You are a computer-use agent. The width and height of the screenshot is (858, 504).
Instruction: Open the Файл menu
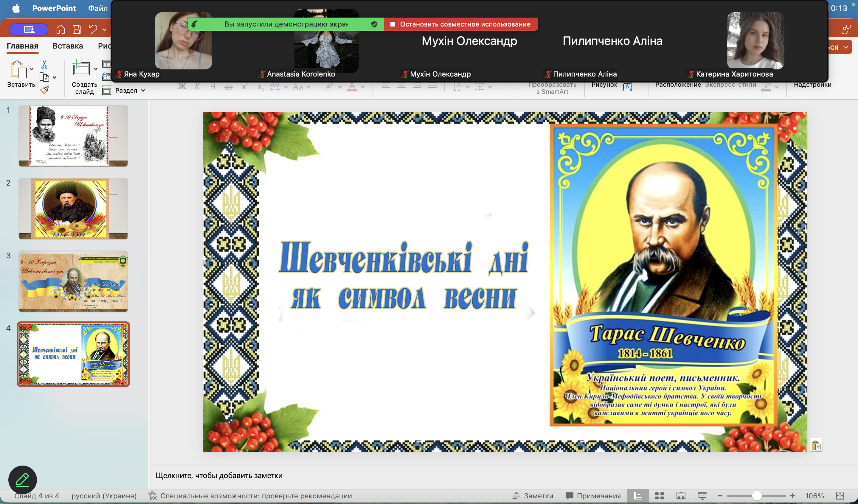(98, 8)
